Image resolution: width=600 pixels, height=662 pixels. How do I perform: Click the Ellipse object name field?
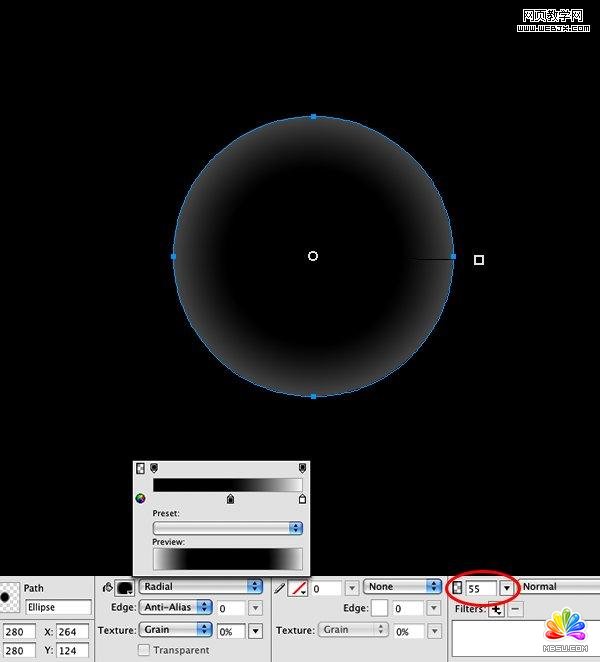pyautogui.click(x=58, y=607)
